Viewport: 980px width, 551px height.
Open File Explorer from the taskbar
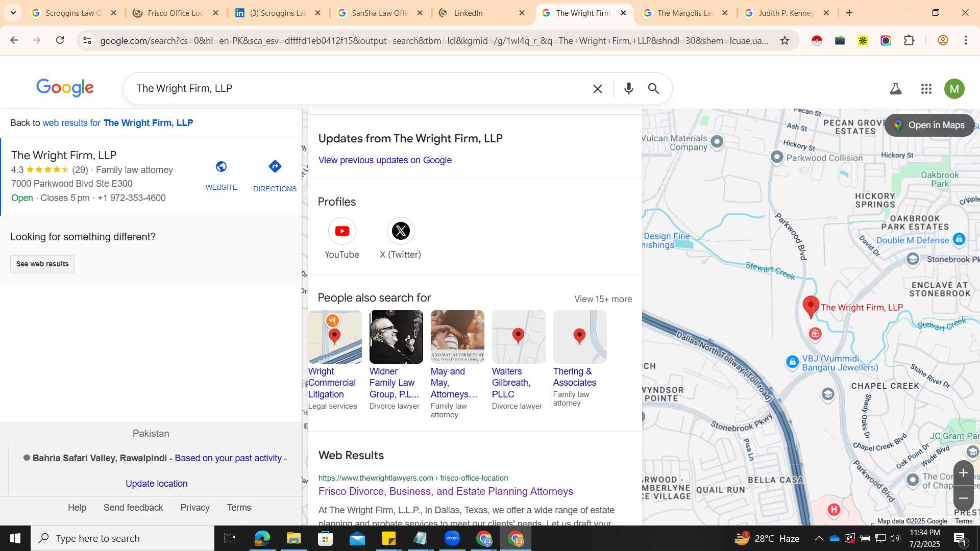click(x=293, y=538)
